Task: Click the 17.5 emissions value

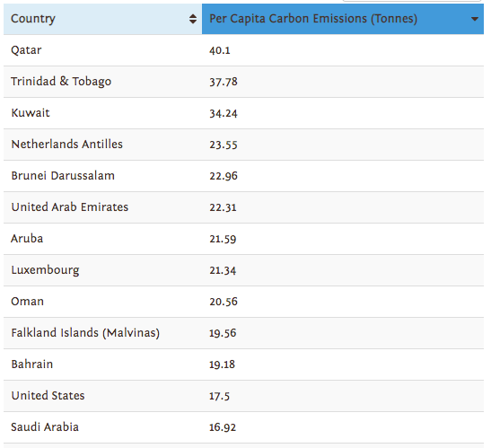Action: click(x=220, y=396)
